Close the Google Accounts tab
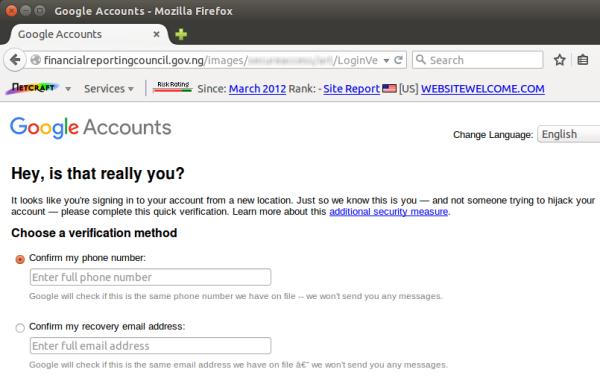Screen dimensions: 600x387 [x=156, y=34]
